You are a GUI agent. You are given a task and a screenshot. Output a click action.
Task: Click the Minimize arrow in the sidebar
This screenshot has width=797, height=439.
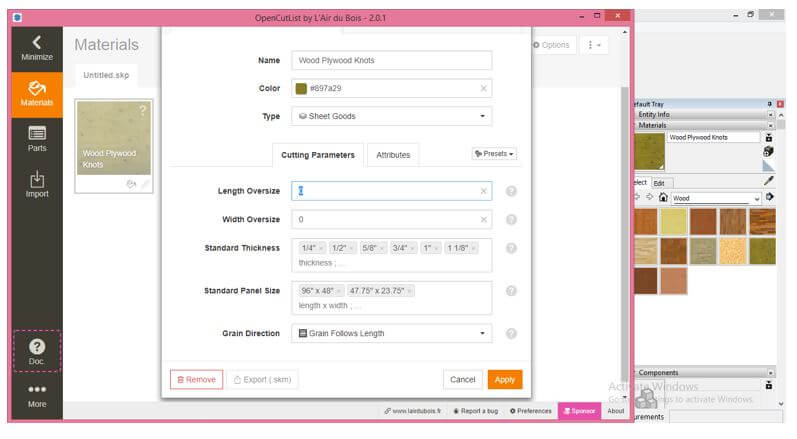(37, 49)
